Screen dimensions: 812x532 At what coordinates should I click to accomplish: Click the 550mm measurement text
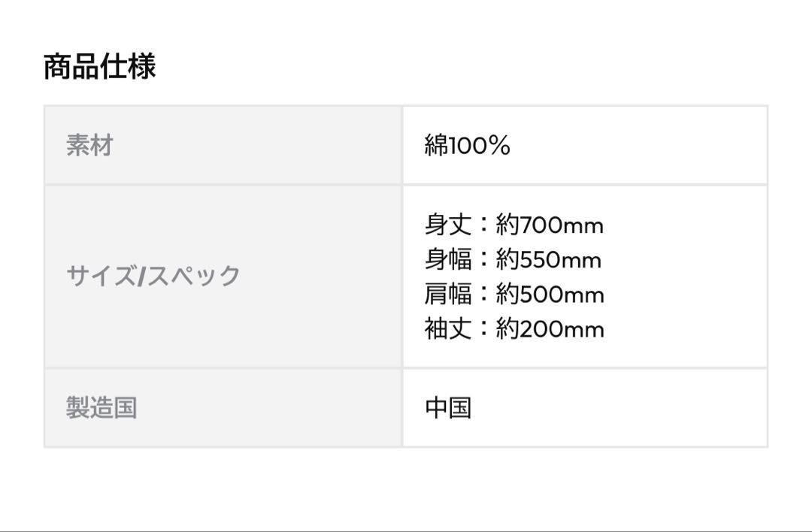561,260
